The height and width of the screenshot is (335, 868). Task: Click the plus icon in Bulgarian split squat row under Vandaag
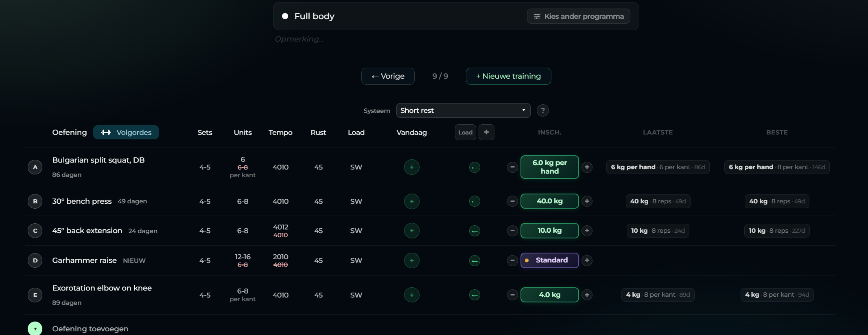point(411,167)
